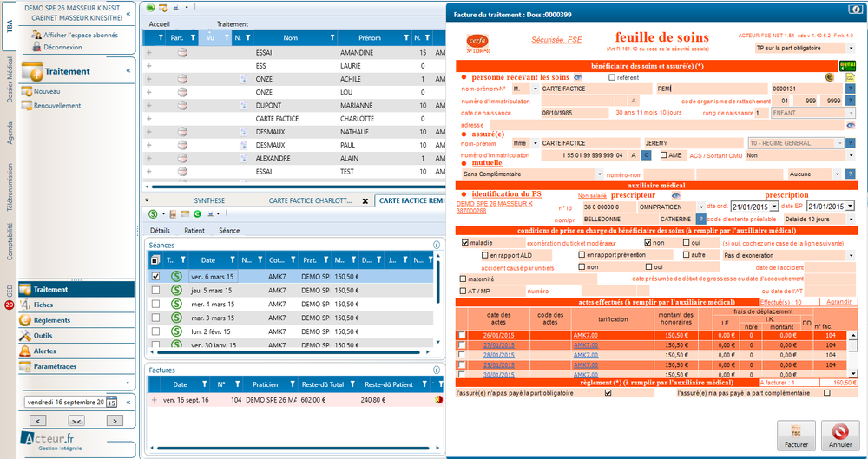The height and width of the screenshot is (459, 868).
Task: Select the Patient tab
Action: (x=194, y=230)
